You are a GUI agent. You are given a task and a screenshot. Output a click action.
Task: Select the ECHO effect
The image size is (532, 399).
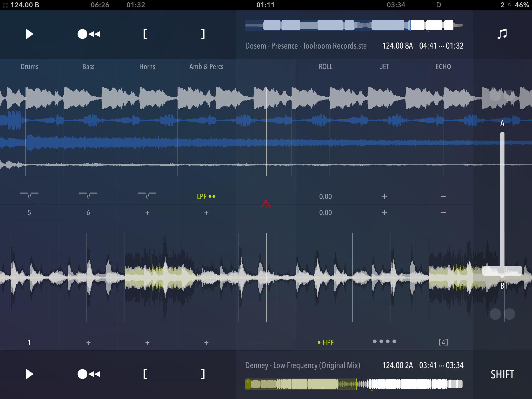coord(443,66)
